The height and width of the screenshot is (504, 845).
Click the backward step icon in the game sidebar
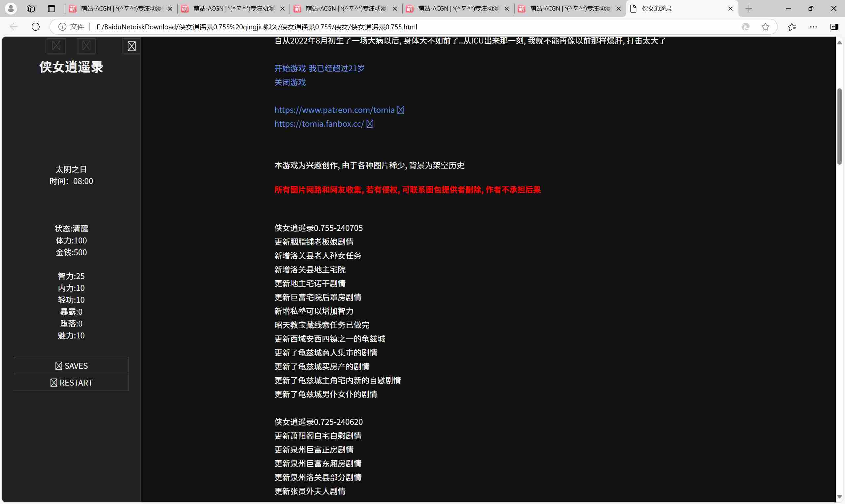(x=56, y=46)
